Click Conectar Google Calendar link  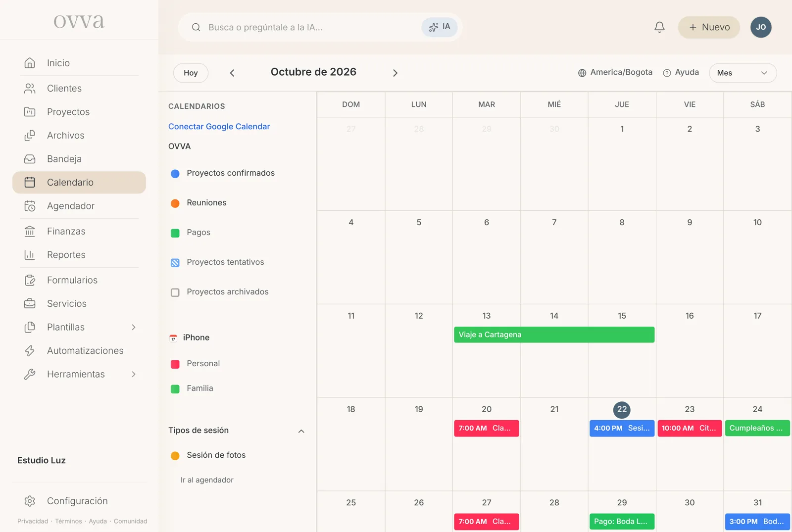coord(219,126)
